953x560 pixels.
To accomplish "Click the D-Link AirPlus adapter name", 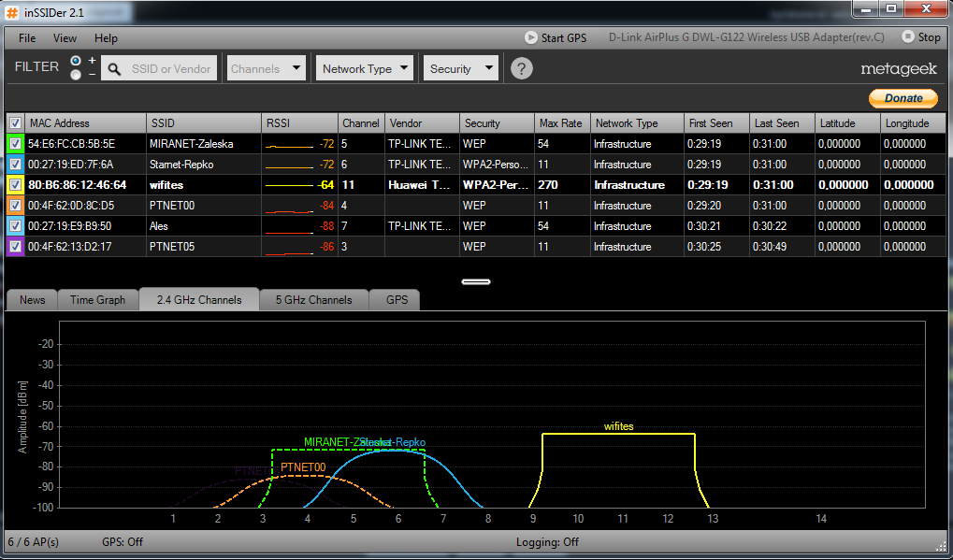I will 746,37.
